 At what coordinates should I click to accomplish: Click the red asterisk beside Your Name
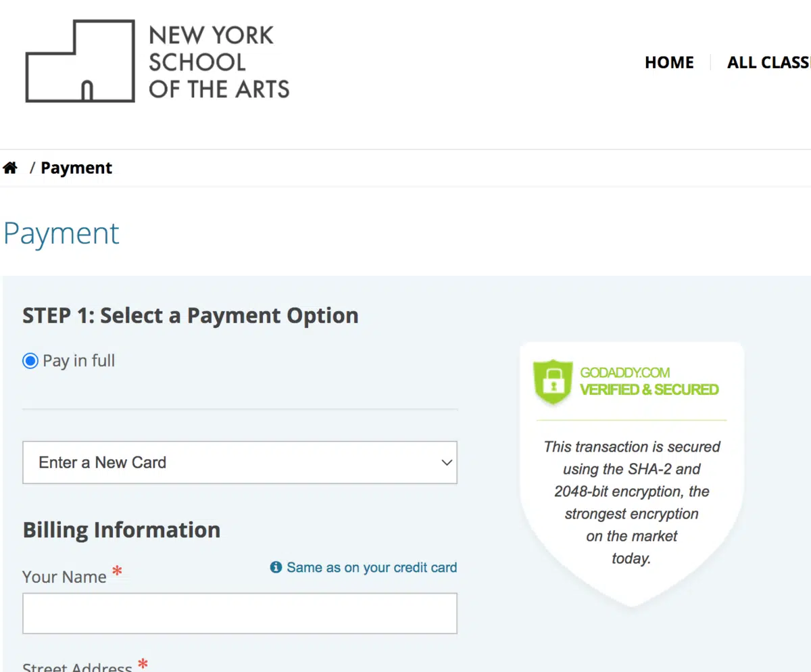[x=118, y=572]
